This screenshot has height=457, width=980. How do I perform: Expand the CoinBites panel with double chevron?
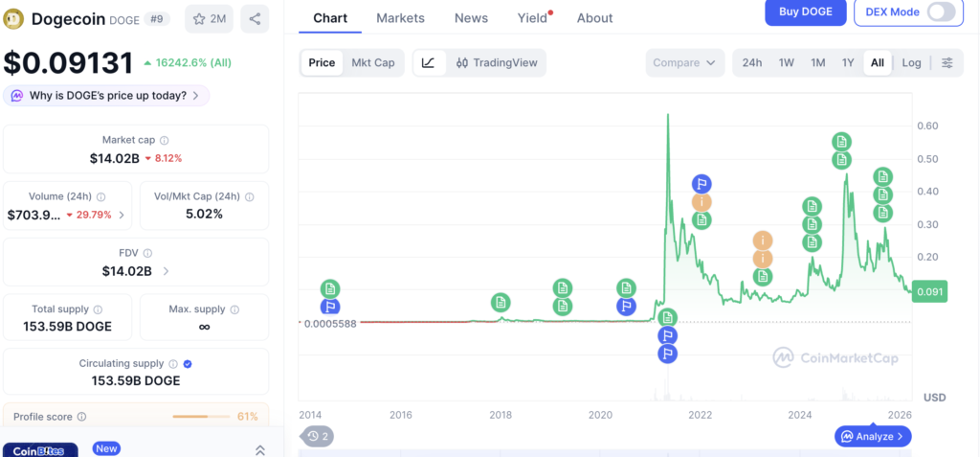[259, 450]
